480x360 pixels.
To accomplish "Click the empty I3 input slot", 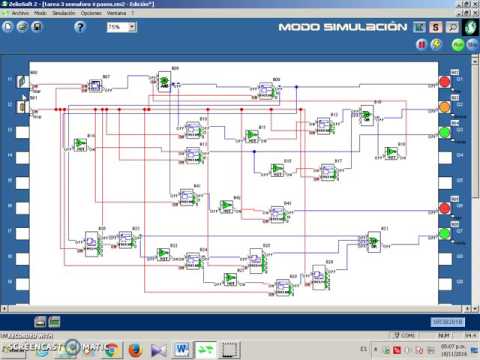I will [x=23, y=132].
